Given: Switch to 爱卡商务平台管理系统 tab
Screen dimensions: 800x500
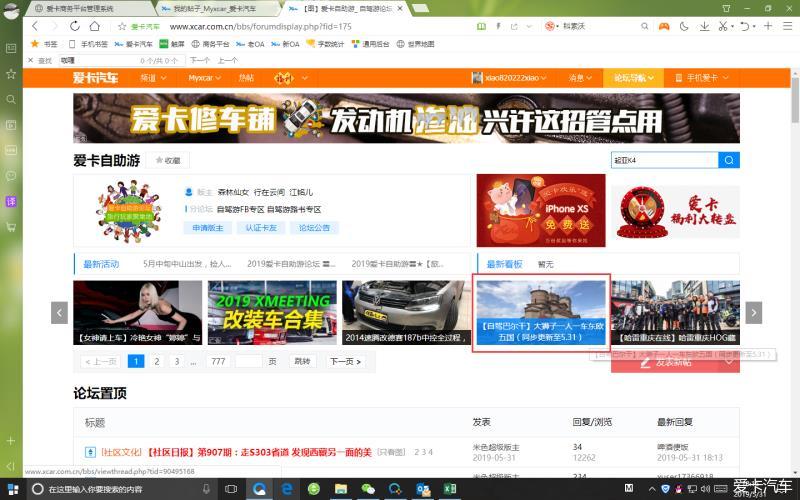Looking at the screenshot, I should 89,9.
